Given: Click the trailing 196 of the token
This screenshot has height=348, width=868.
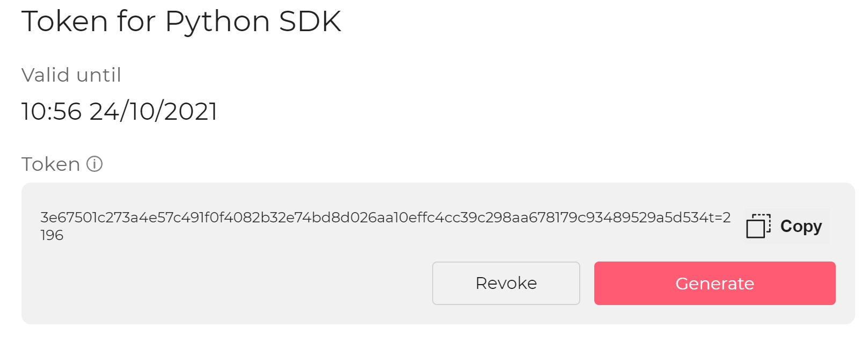Looking at the screenshot, I should [52, 235].
